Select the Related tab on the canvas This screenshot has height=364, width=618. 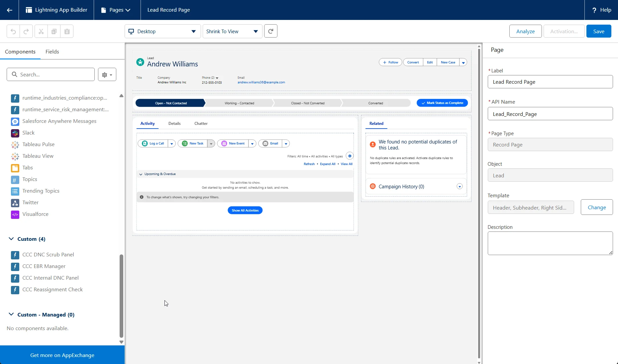tap(376, 124)
